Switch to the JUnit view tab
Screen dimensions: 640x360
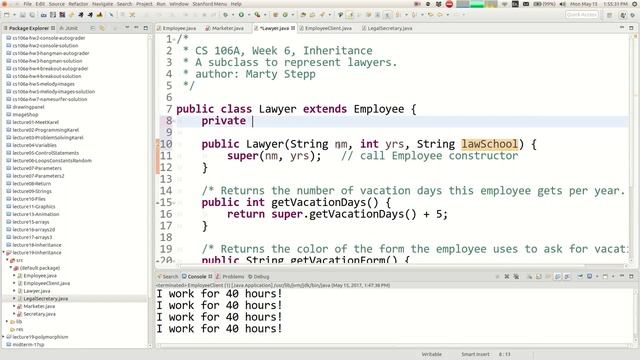point(69,28)
